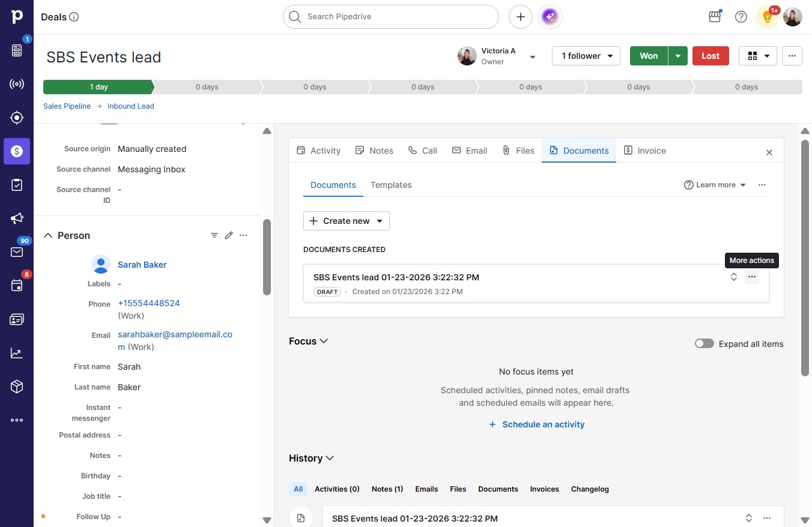Switch to the Activity tab
The image size is (812, 527).
[319, 151]
